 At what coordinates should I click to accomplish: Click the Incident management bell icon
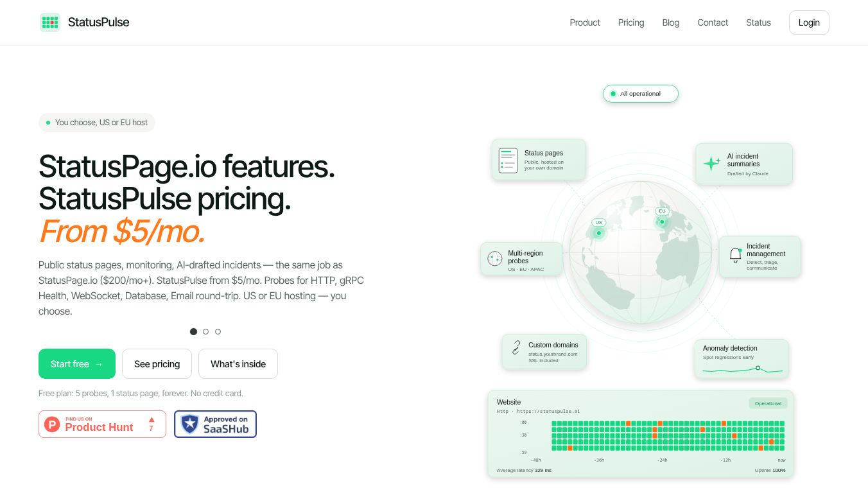point(736,255)
